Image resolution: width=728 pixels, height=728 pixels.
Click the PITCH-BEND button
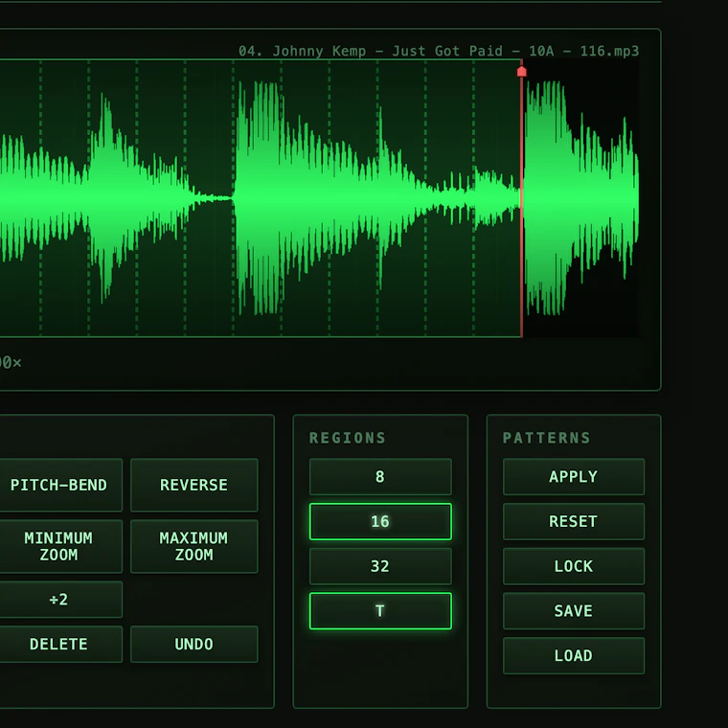pyautogui.click(x=59, y=485)
